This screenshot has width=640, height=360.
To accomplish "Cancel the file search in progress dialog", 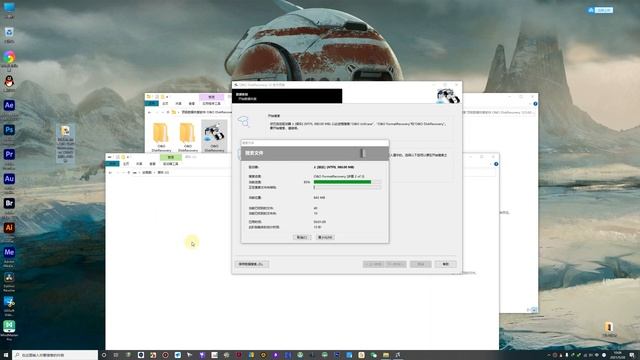I will pyautogui.click(x=302, y=237).
